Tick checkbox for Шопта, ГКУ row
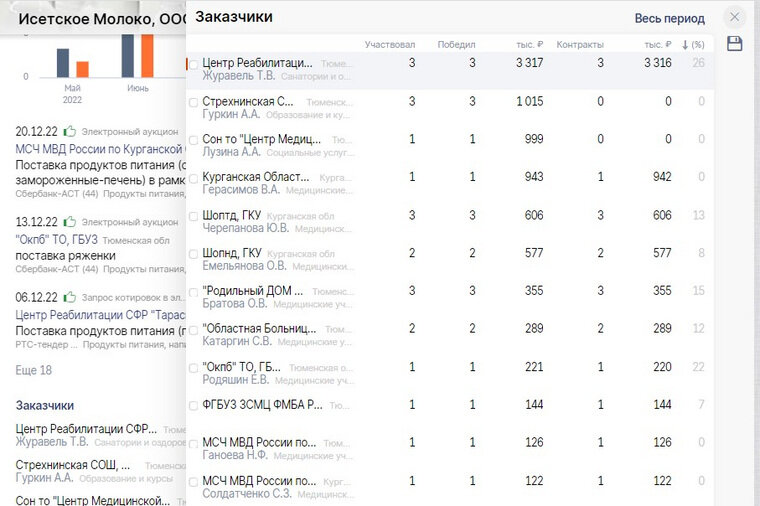 [193, 216]
